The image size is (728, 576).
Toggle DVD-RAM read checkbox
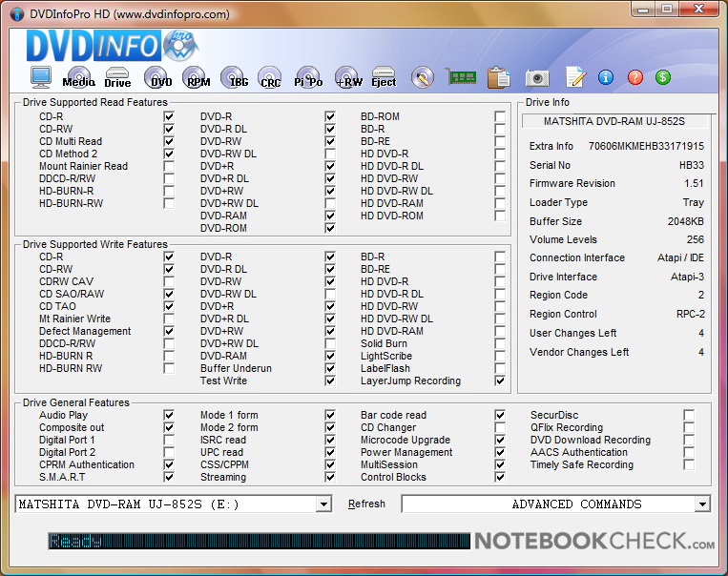(330, 216)
